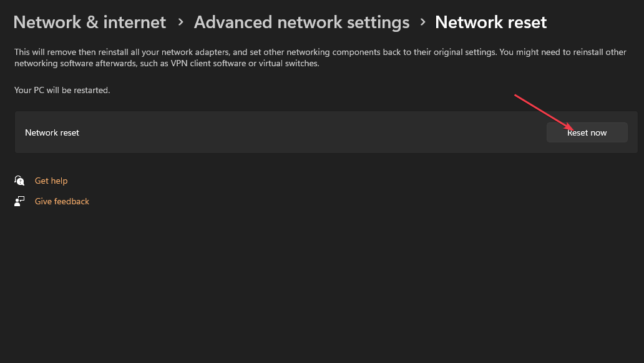Click the breadcrumb separator after Advanced network settings

tap(422, 22)
